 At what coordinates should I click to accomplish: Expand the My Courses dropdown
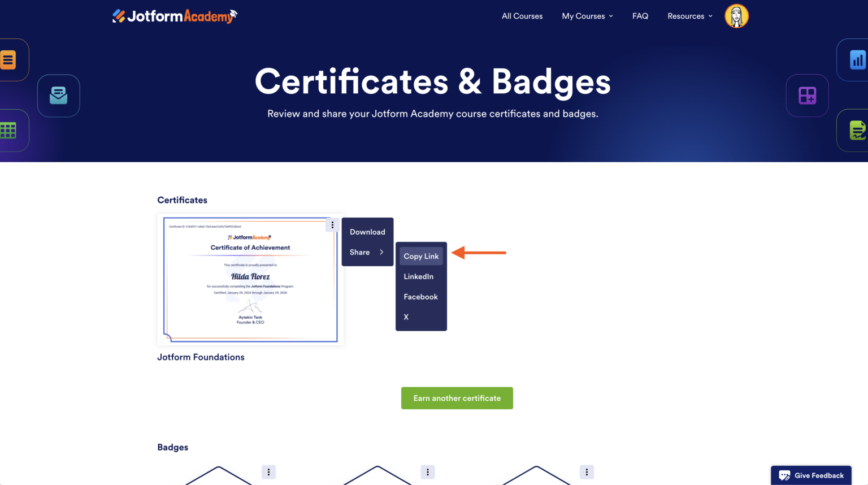tap(587, 16)
